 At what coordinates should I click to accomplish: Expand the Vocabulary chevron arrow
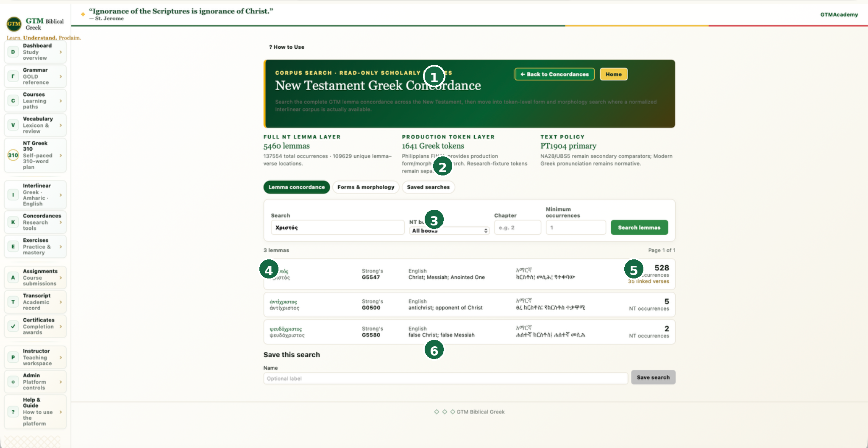pyautogui.click(x=61, y=125)
